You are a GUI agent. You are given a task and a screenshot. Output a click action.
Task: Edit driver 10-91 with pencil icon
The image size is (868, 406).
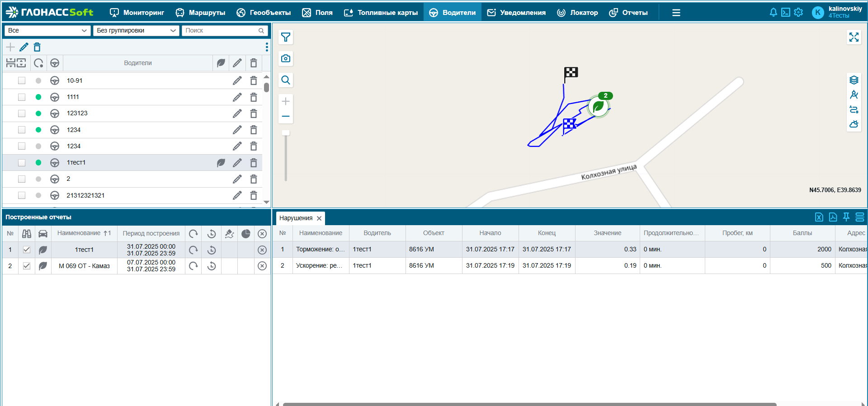coord(237,80)
